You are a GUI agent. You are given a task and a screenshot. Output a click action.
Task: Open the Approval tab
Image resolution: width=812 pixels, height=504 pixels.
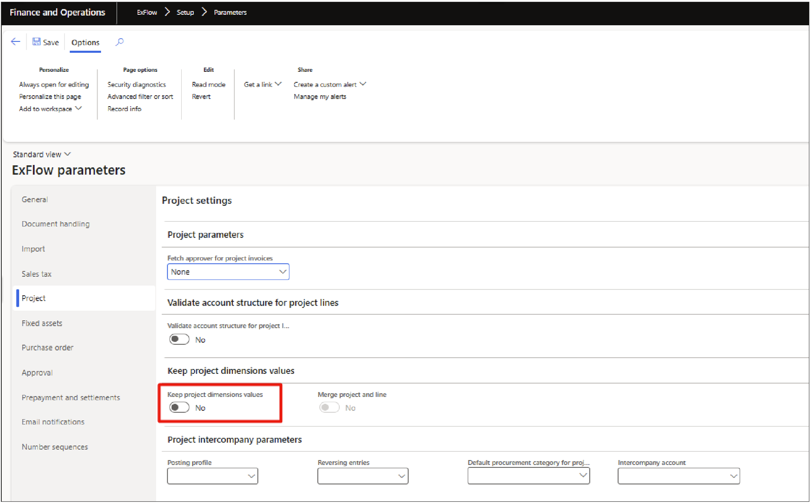(37, 373)
